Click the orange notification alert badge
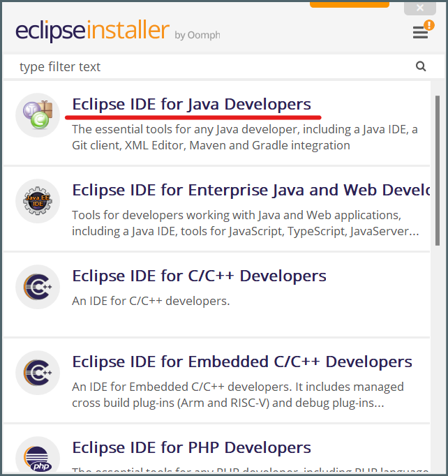 [x=429, y=25]
